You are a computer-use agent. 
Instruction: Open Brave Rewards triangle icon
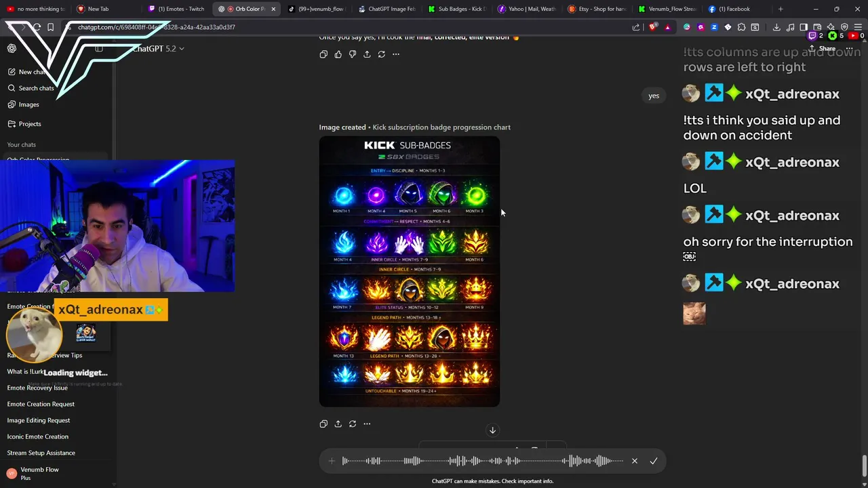pyautogui.click(x=668, y=27)
